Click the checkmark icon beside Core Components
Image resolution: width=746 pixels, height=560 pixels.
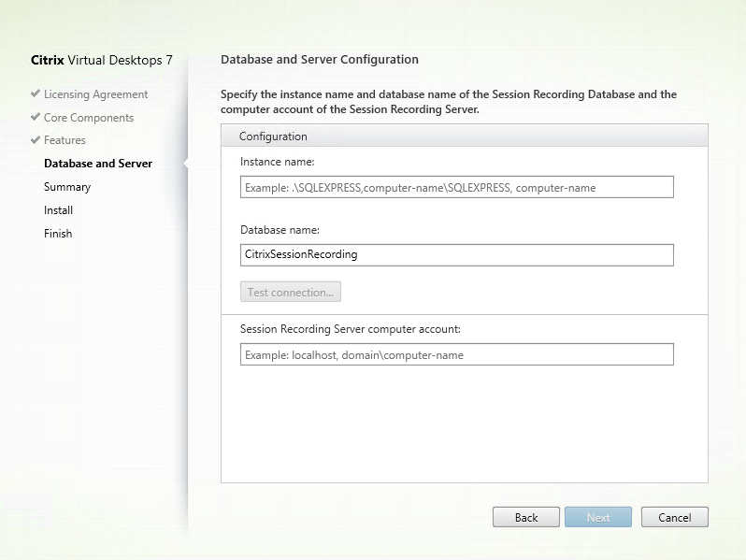tap(36, 118)
